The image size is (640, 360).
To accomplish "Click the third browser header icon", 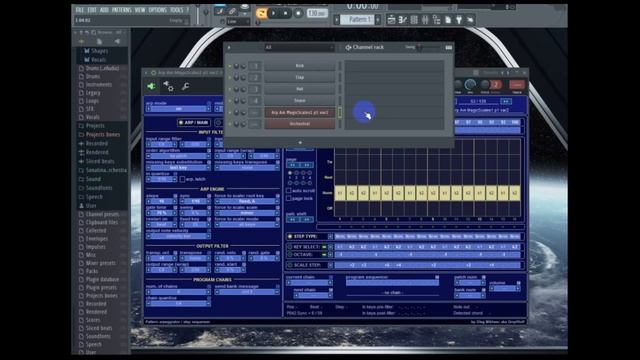I will (117, 41).
